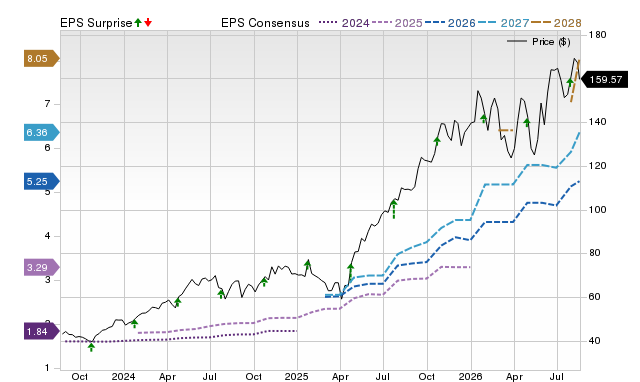Viewport: 640px width, 382px height.
Task: Click the brown 8.05 consensus value tag
Action: [42, 59]
